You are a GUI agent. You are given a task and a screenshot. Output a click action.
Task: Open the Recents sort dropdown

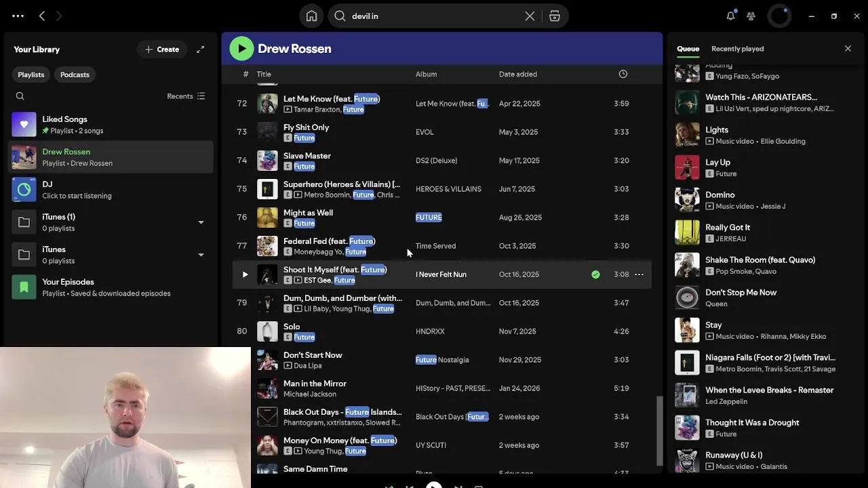coord(186,96)
